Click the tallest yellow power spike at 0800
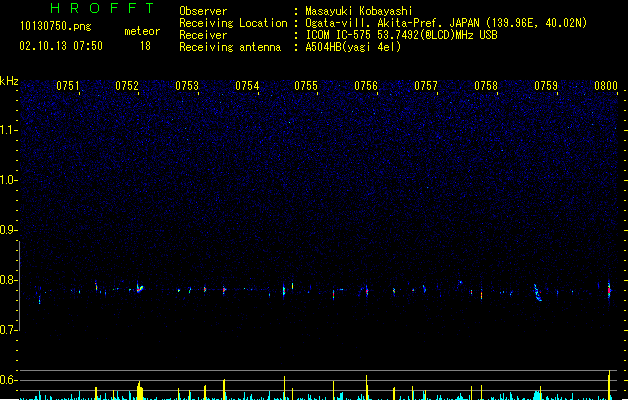The image size is (629, 400). [609, 385]
